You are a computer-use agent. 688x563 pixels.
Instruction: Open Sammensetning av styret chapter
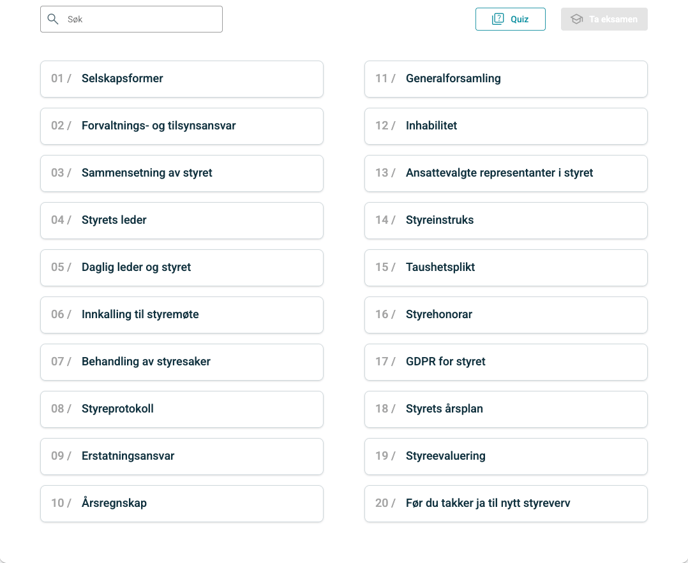[x=181, y=173]
